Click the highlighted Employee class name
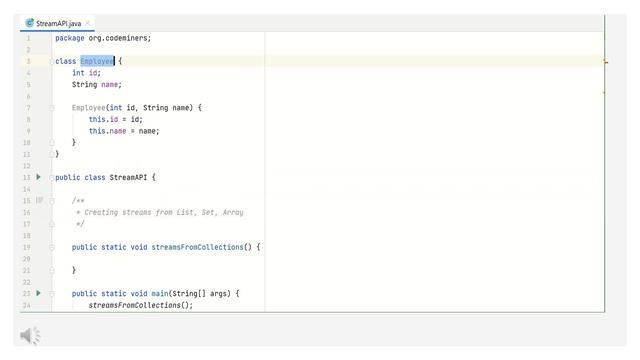Image resolution: width=640 pixels, height=360 pixels. [x=97, y=61]
